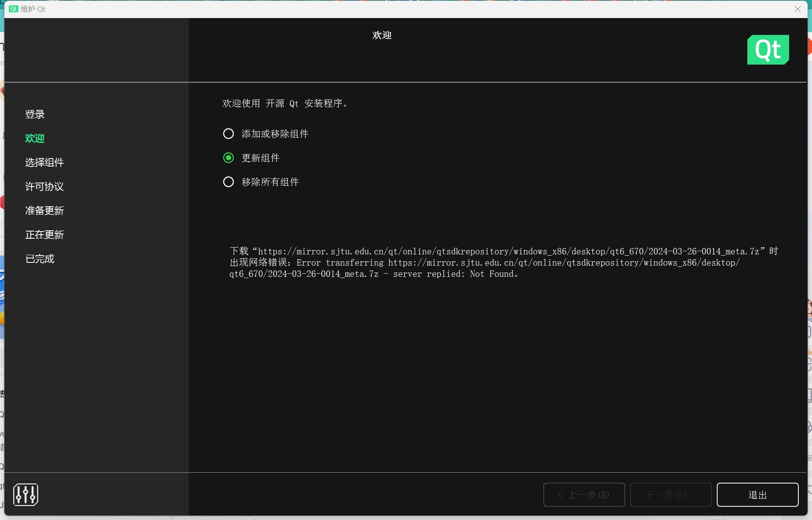Click 准备更新 sidebar step

pyautogui.click(x=45, y=211)
